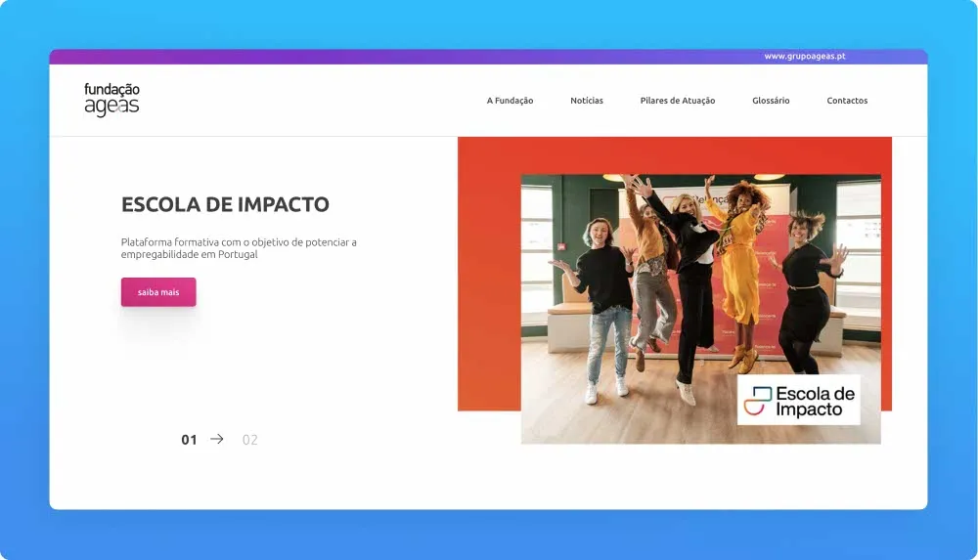Click the next-slide arrow icon
This screenshot has width=978, height=560.
point(216,439)
